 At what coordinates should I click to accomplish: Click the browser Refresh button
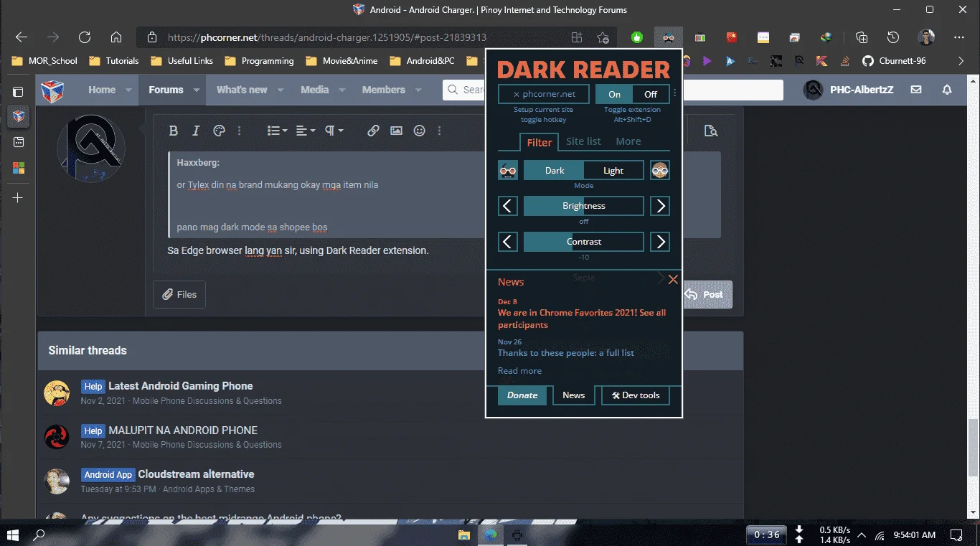[85, 37]
